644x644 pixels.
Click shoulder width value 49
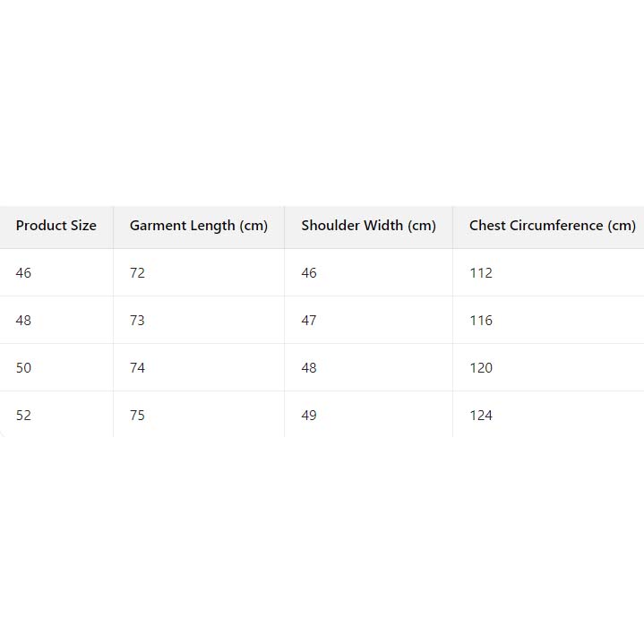309,416
